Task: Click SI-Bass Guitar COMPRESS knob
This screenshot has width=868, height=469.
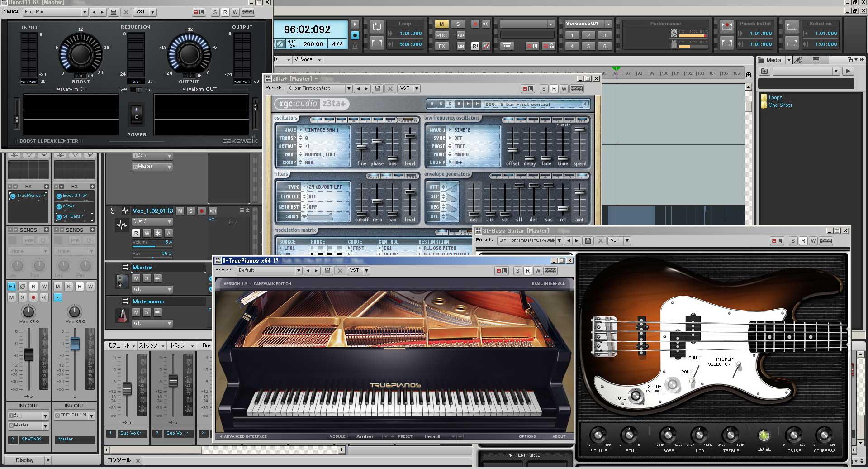Action: click(x=824, y=435)
